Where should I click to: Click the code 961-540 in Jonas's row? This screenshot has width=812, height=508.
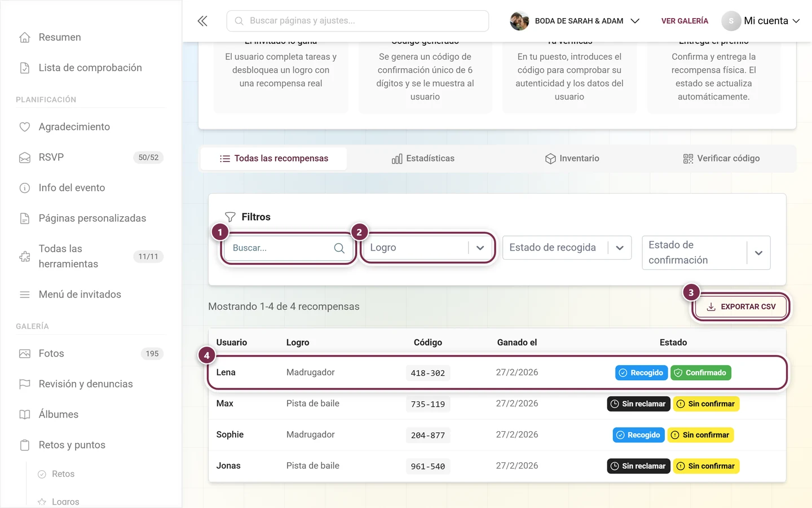pyautogui.click(x=428, y=466)
